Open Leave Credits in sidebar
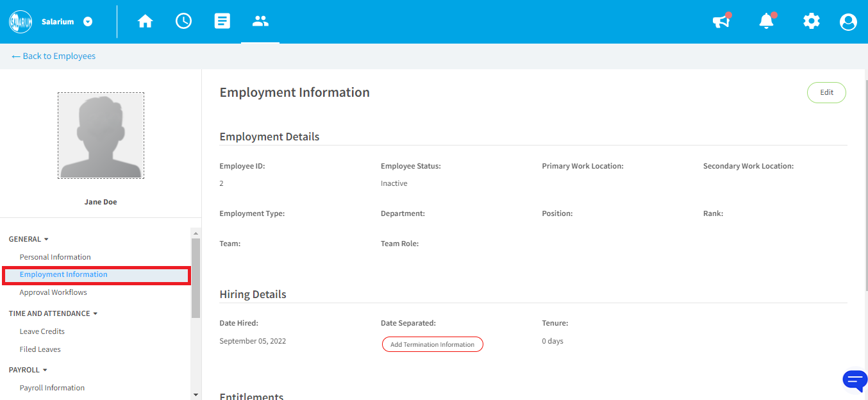The height and width of the screenshot is (400, 868). click(x=42, y=331)
